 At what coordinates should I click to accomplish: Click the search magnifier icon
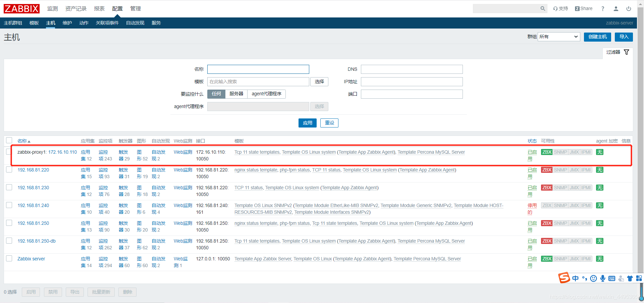[x=543, y=9]
